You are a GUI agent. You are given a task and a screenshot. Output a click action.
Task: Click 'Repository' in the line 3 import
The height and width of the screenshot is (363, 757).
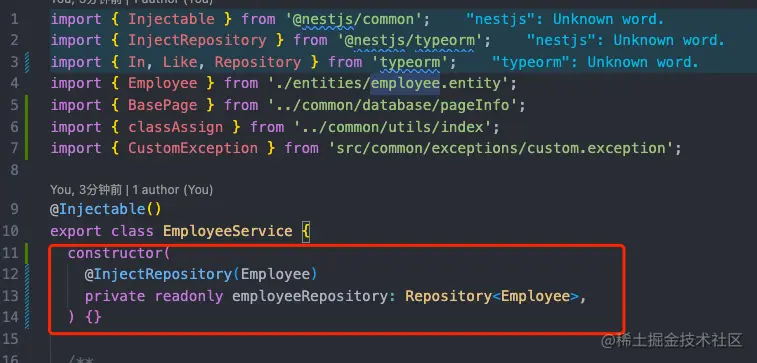click(258, 62)
